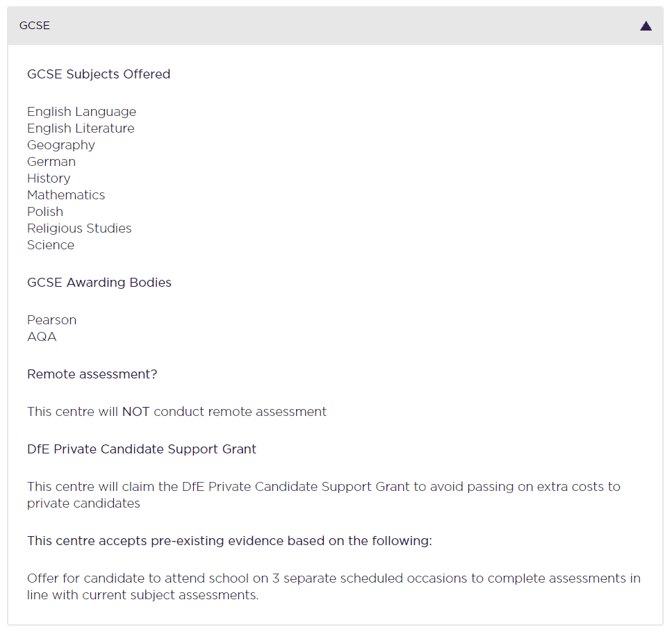Click the GCSE Subjects Offered heading
Viewport: 672px width, 634px height.
[x=99, y=74]
